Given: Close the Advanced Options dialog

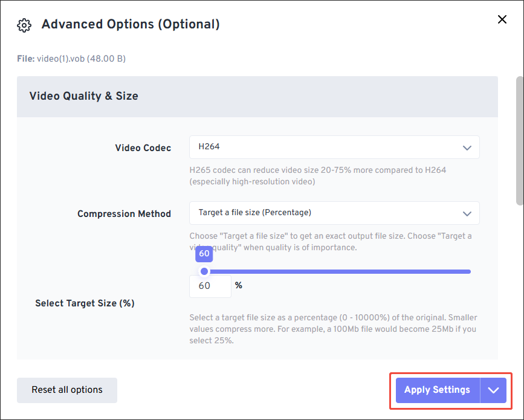Looking at the screenshot, I should [x=502, y=19].
